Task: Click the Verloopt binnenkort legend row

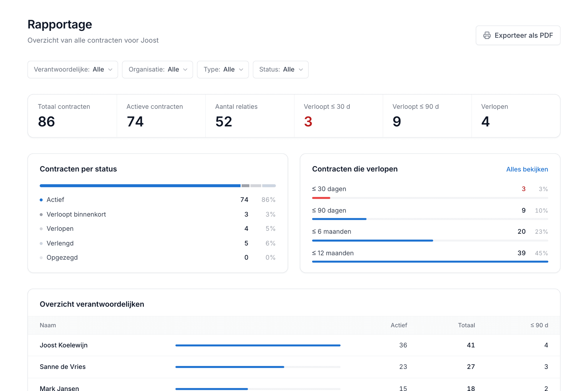Action: tap(158, 214)
